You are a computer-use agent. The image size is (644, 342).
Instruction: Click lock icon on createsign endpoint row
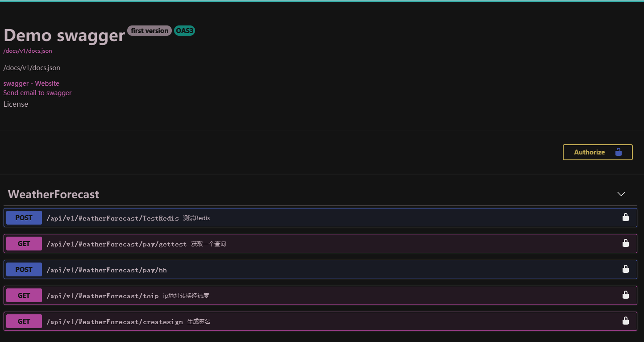click(626, 321)
